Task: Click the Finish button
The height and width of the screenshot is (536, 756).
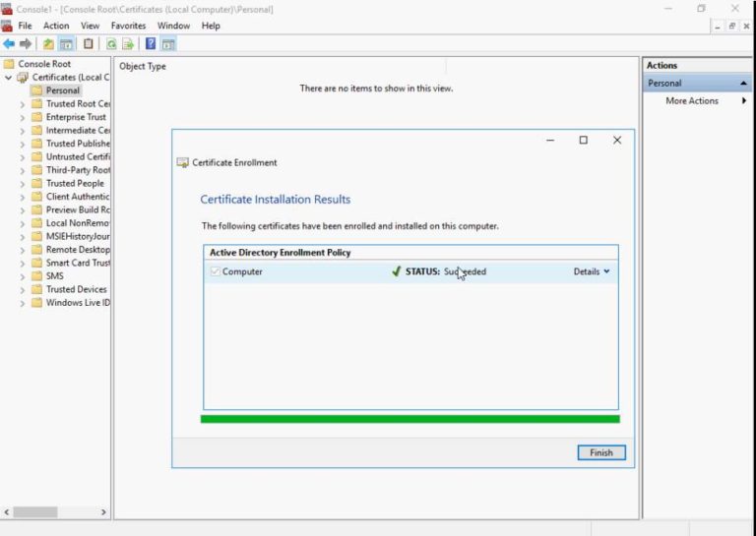Action: click(x=601, y=452)
